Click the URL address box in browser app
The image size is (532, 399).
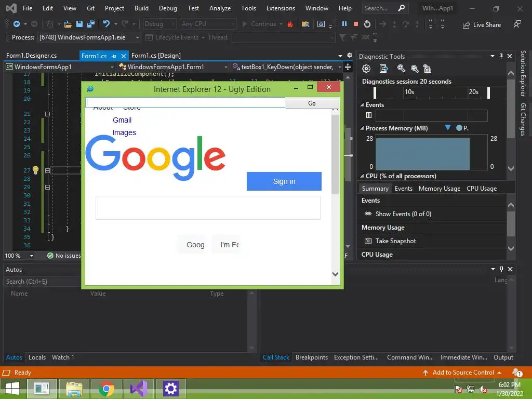point(185,102)
